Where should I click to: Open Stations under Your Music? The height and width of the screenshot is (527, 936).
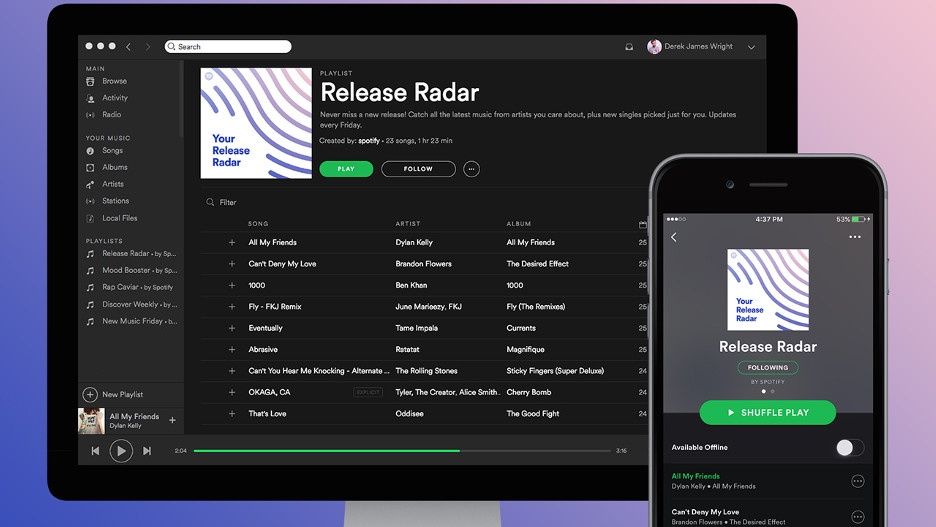[x=115, y=201]
